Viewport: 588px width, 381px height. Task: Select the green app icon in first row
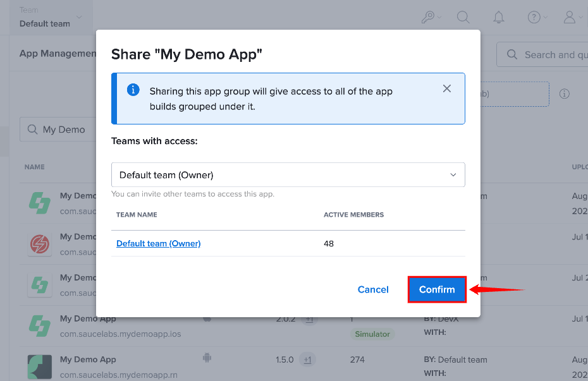(x=40, y=203)
